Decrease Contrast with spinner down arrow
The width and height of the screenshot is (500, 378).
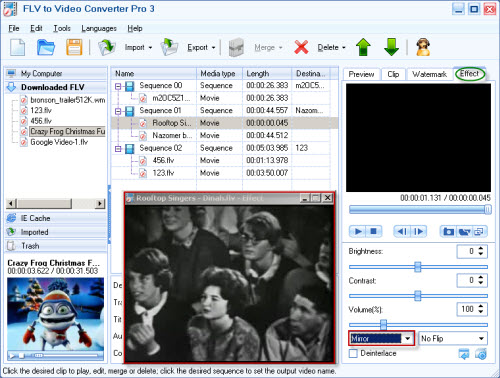pyautogui.click(x=481, y=283)
